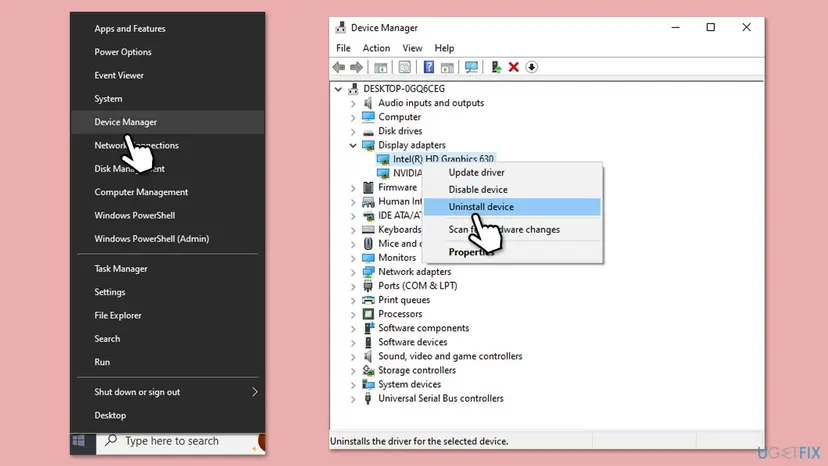Click the Network adapters category icon
The height and width of the screenshot is (466, 828).
point(368,272)
